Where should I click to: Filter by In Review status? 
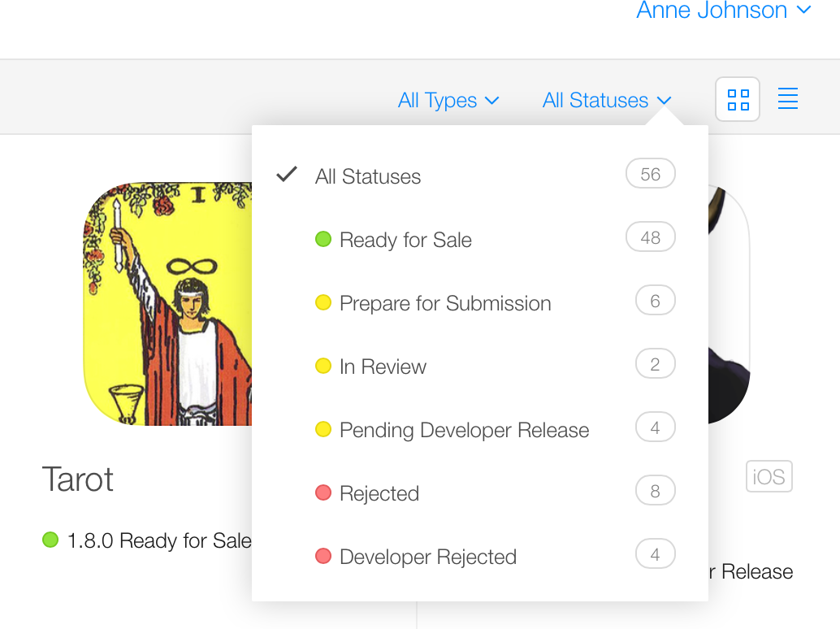(x=383, y=367)
